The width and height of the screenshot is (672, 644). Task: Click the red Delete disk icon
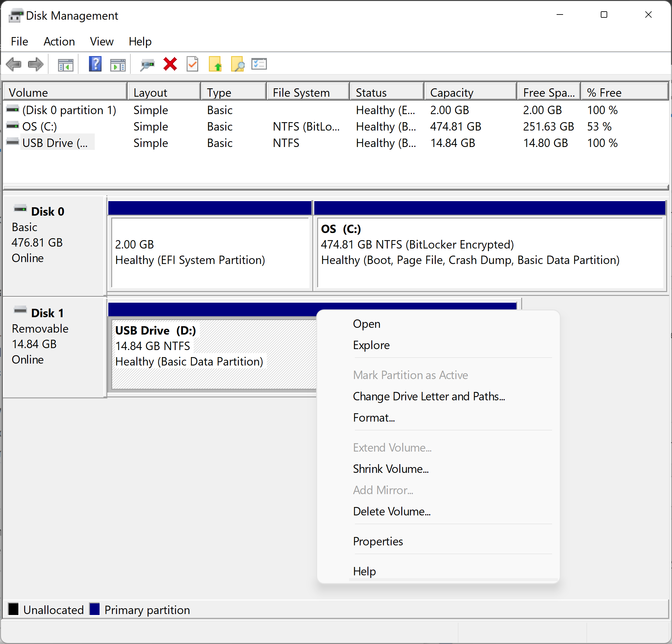[170, 64]
